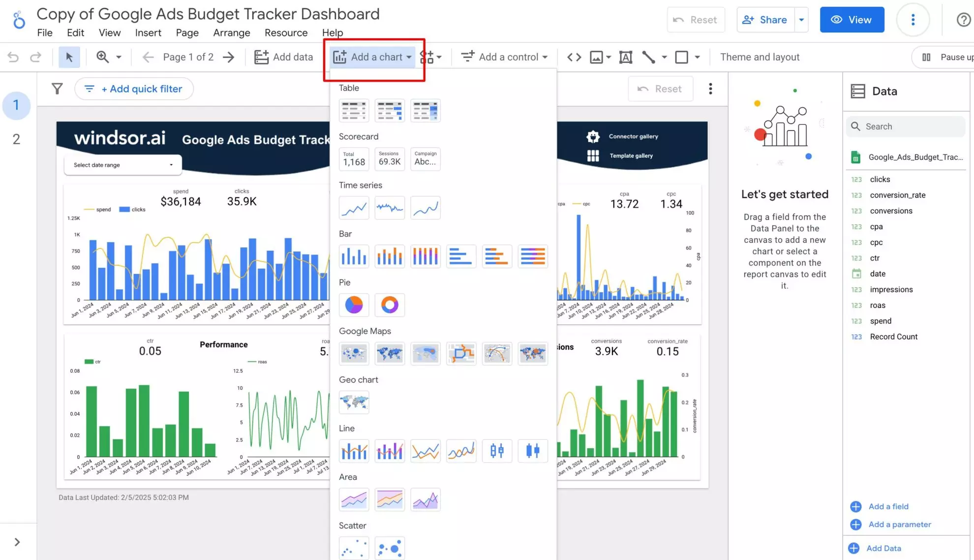
Task: Select page 2 in the page strip
Action: coord(16,139)
